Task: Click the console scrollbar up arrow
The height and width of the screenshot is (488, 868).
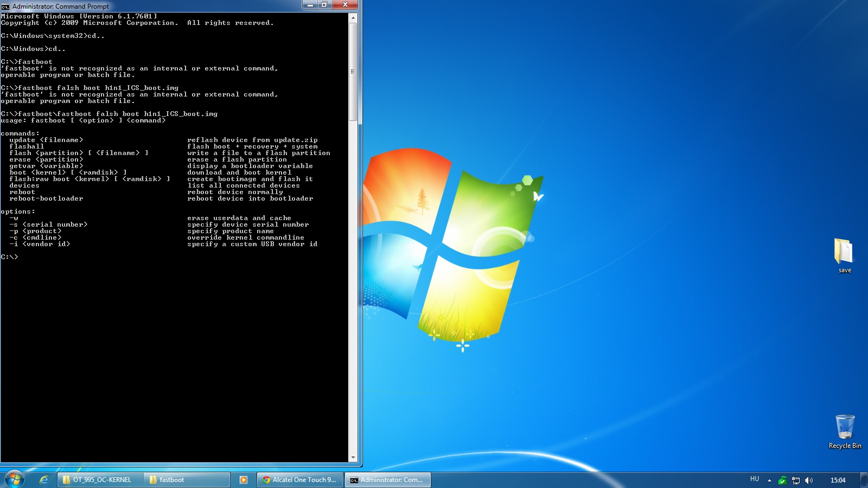Action: pyautogui.click(x=353, y=18)
